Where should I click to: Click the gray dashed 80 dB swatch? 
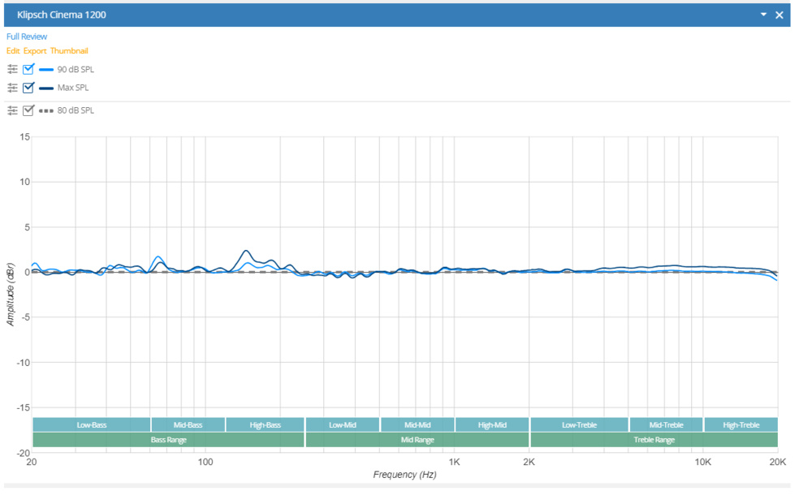[45, 110]
